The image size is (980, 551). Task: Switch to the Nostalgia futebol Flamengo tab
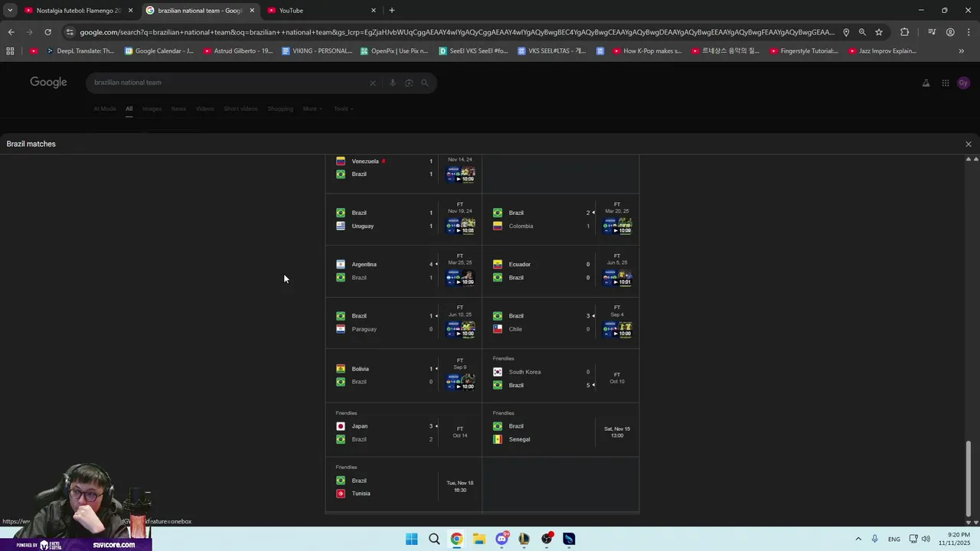click(x=79, y=11)
